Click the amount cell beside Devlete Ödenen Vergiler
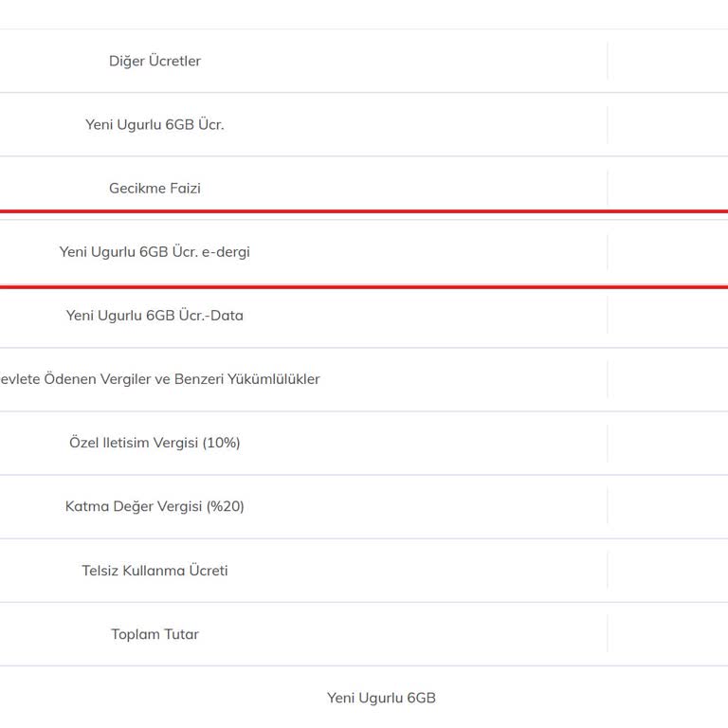This screenshot has height=728, width=728. pos(668,379)
